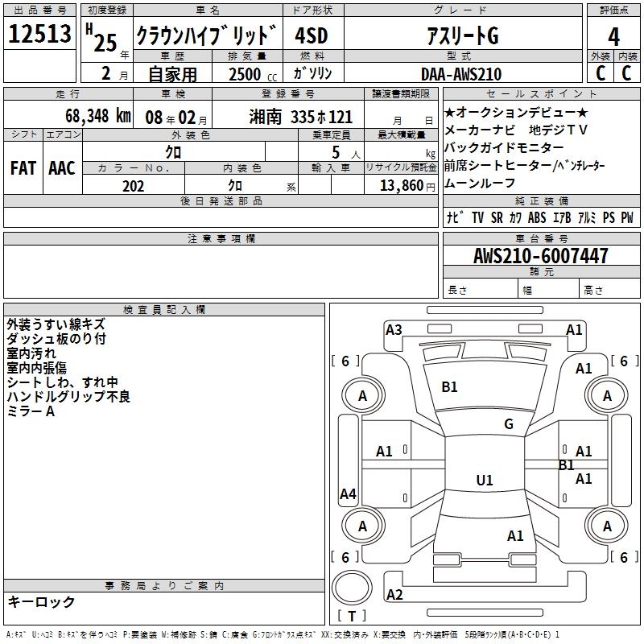
Task: Select the B1 mark on the car hood
Action: (x=449, y=387)
